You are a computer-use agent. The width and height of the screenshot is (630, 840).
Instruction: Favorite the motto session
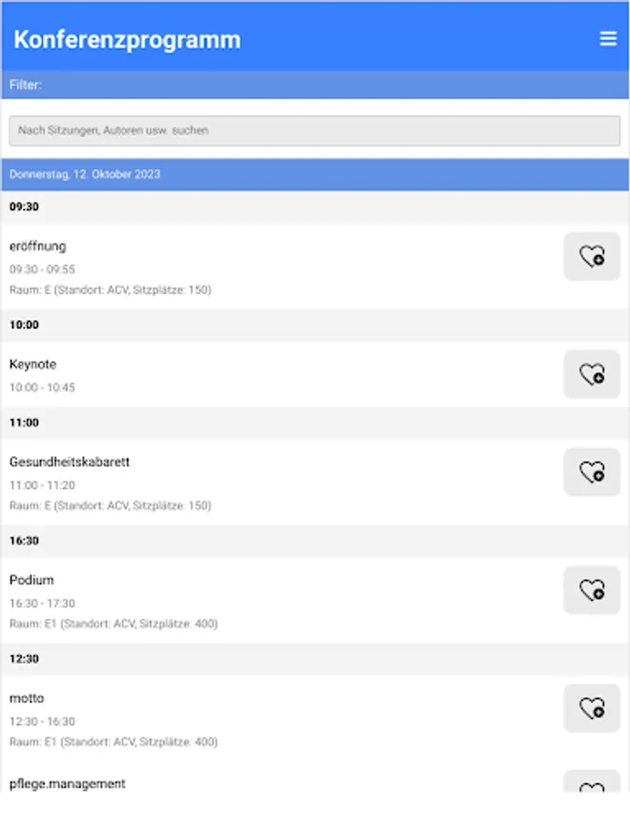point(592,707)
